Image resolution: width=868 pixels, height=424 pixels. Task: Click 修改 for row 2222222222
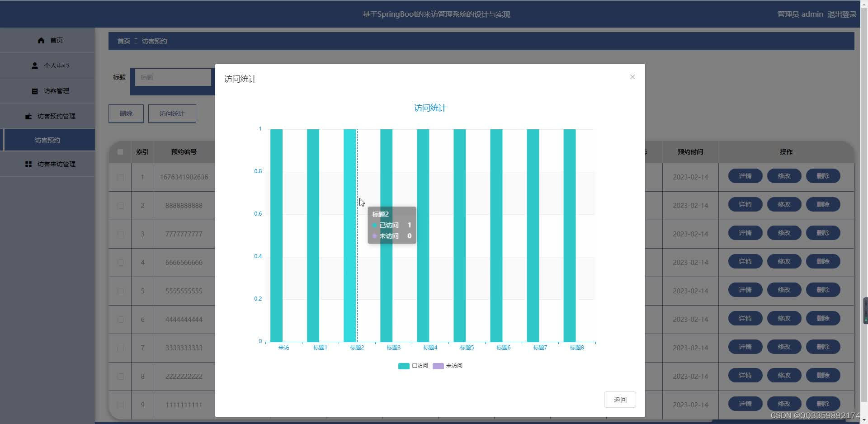(784, 375)
